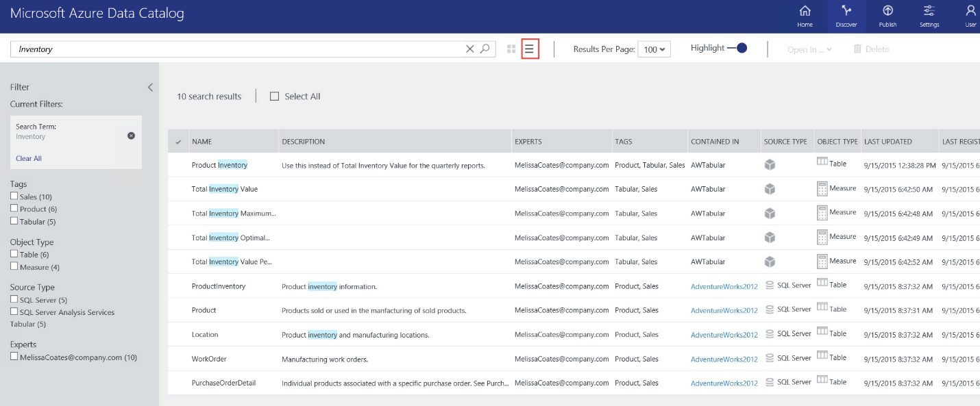
Task: Open the Publish section
Action: click(887, 16)
